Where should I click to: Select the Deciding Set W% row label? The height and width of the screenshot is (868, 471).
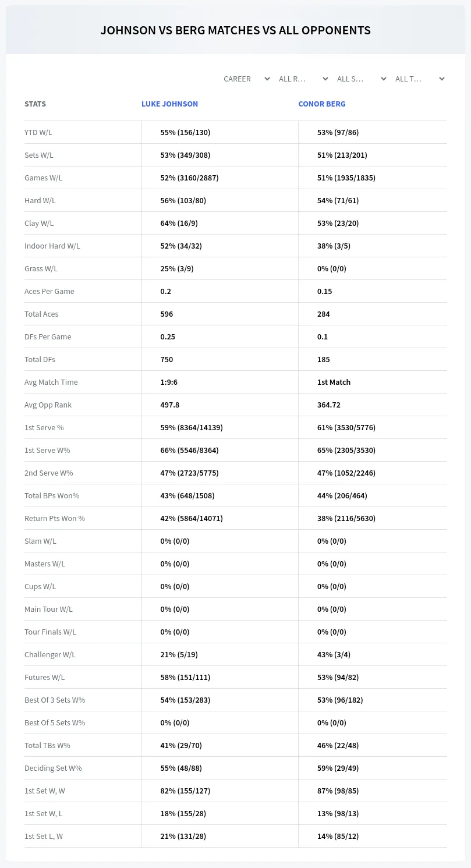click(53, 768)
